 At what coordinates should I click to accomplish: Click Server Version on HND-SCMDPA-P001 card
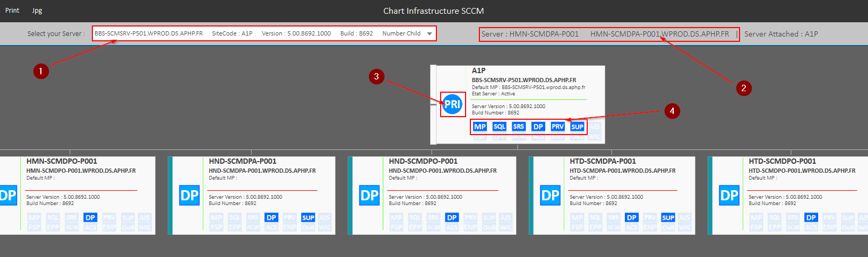click(x=245, y=197)
